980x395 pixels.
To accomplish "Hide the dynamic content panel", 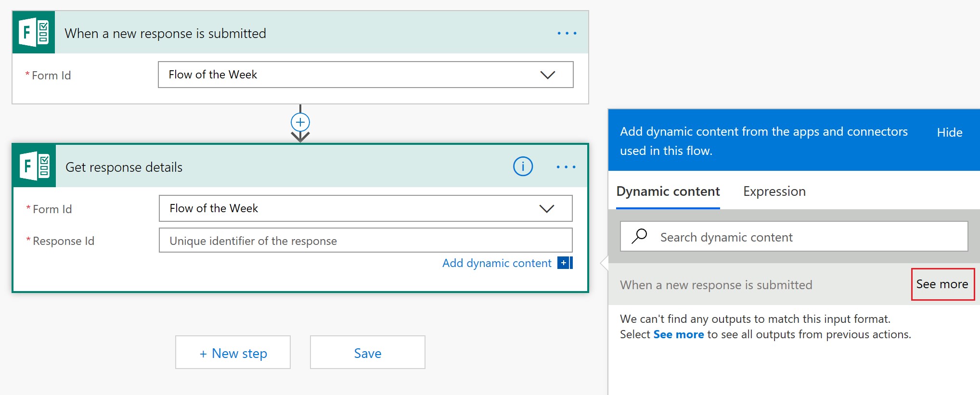I will click(x=949, y=132).
